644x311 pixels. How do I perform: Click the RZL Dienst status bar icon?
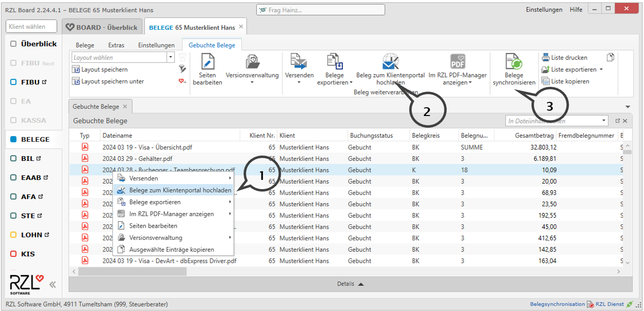point(590,304)
